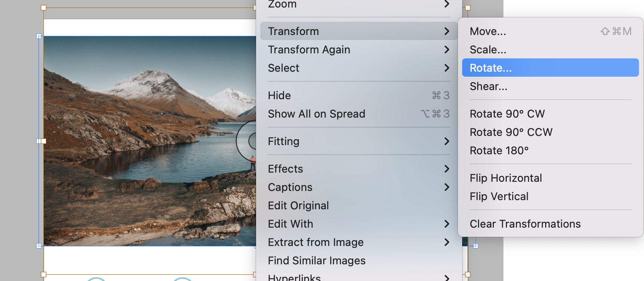Open the Scale... dialog entry

pyautogui.click(x=550, y=50)
